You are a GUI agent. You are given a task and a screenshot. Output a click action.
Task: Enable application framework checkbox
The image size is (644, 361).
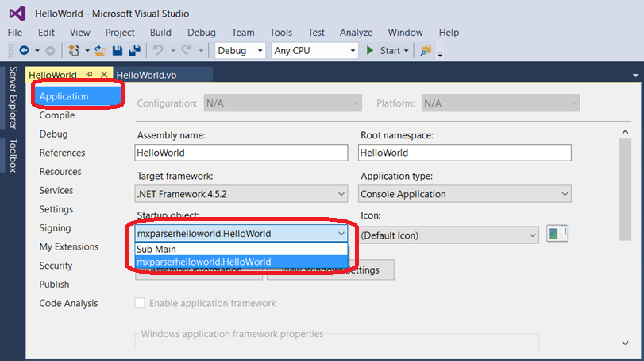click(140, 303)
